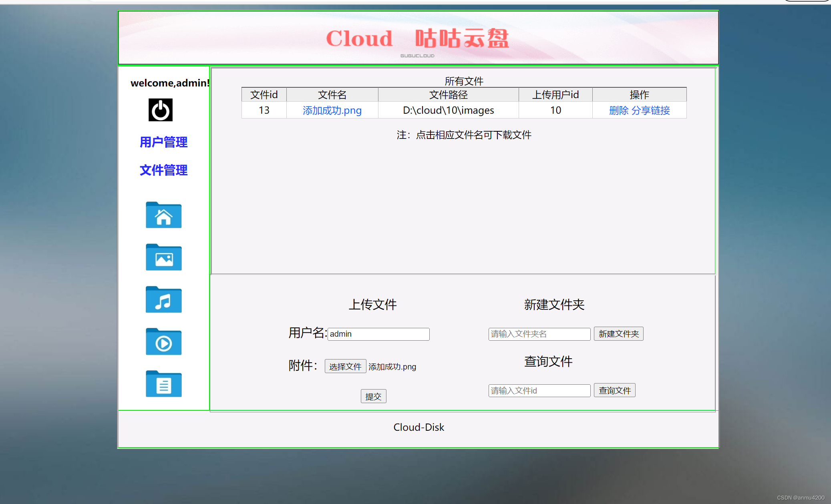This screenshot has width=831, height=504.
Task: Click the 提交 upload button
Action: click(x=373, y=396)
